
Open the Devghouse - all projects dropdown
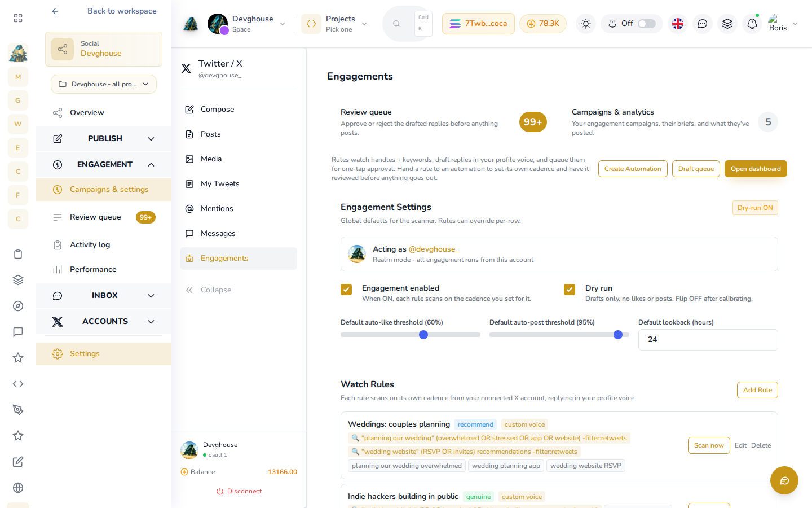click(x=104, y=84)
